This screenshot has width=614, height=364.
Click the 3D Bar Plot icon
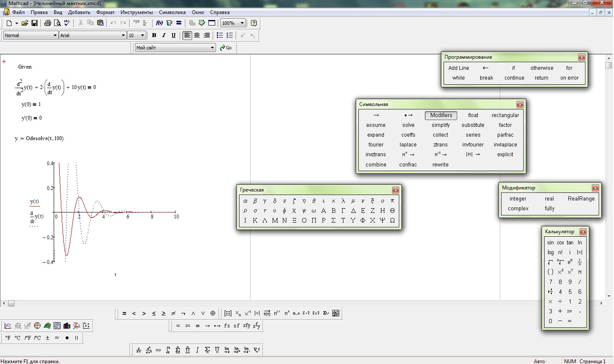coord(66,326)
